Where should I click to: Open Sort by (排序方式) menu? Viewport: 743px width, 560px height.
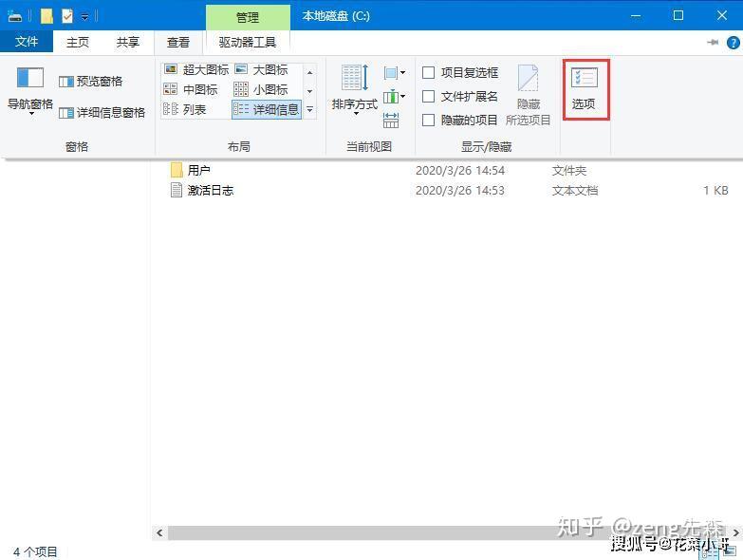[x=355, y=90]
